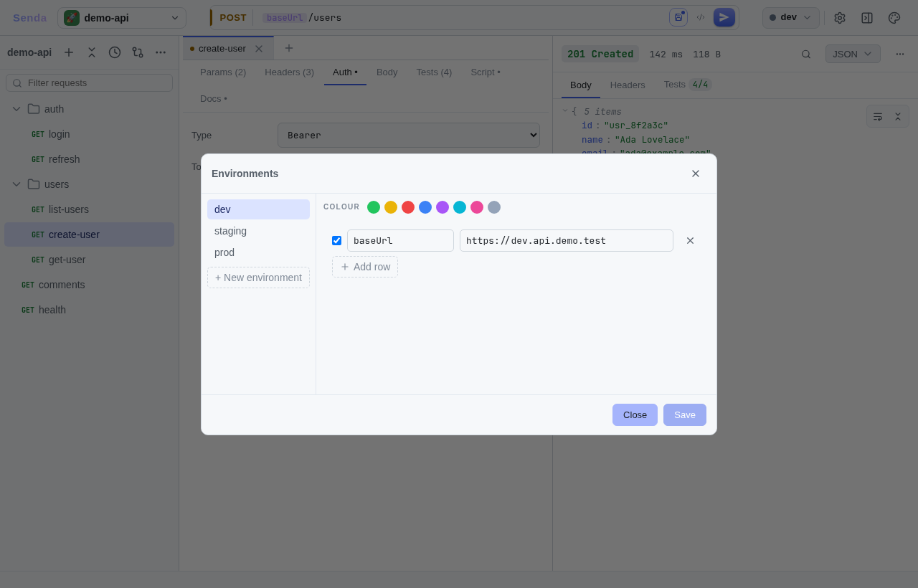
Task: Pick the blue colour swatch
Action: click(425, 207)
